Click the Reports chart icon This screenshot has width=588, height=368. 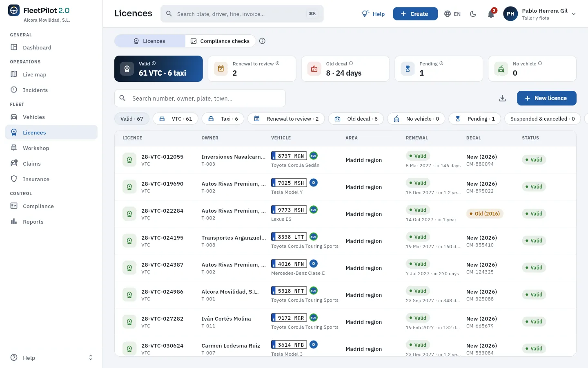[14, 222]
